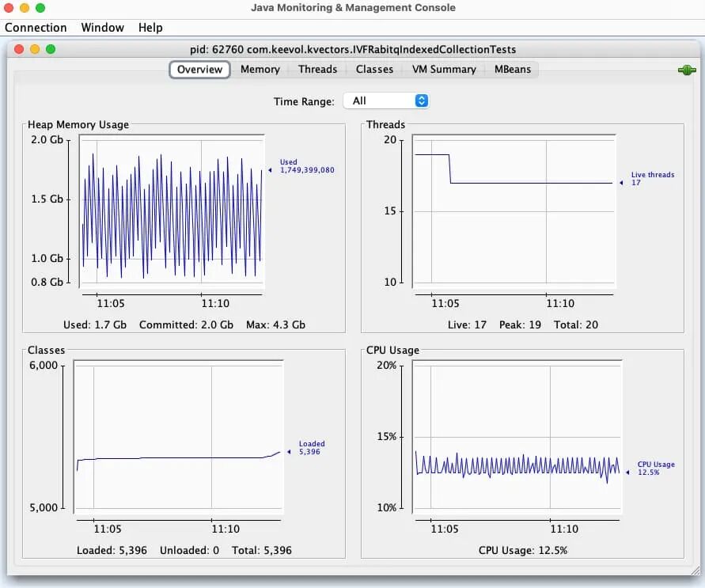
Task: Click the window resize grip corner
Action: [696, 570]
